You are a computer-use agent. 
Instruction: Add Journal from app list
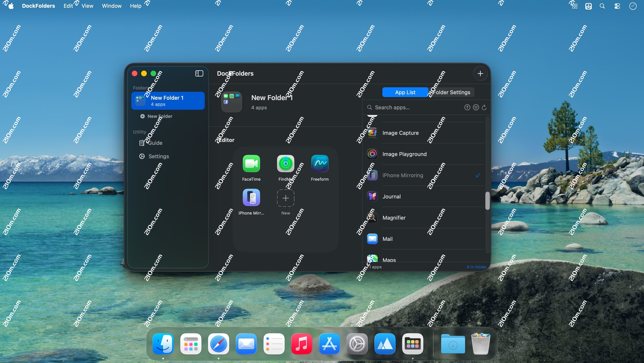(425, 197)
